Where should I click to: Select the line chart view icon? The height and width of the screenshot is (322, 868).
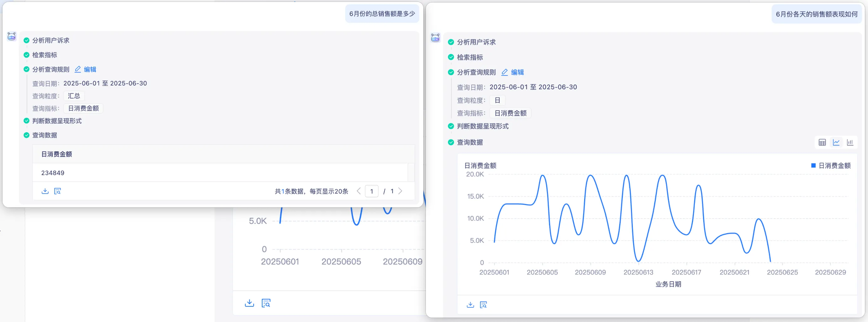click(836, 142)
